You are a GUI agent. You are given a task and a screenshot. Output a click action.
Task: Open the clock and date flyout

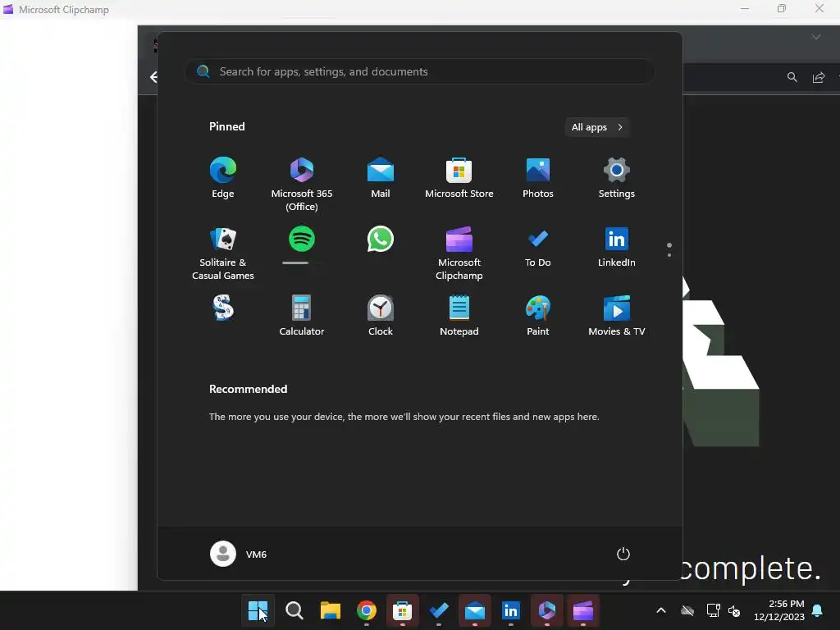pos(779,610)
